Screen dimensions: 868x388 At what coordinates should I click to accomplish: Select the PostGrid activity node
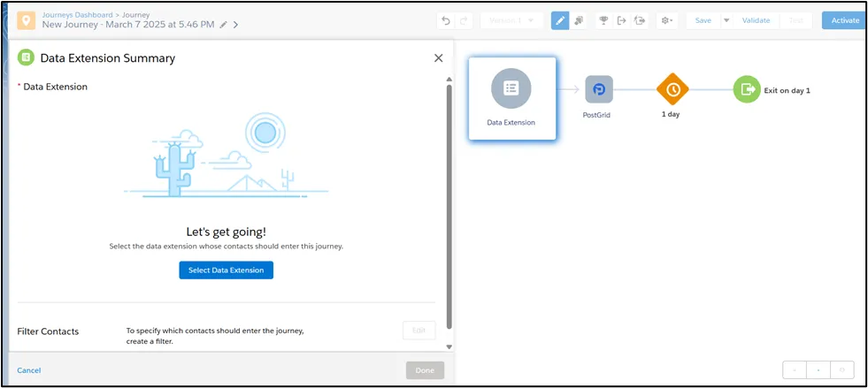coord(599,89)
